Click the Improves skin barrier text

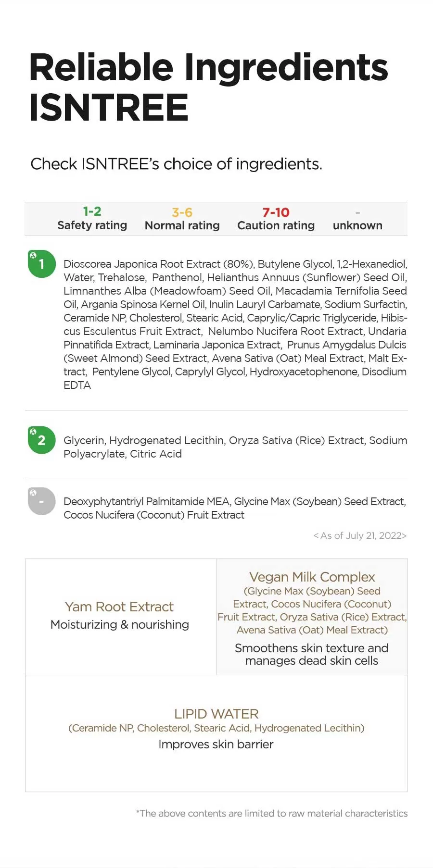[x=216, y=744]
